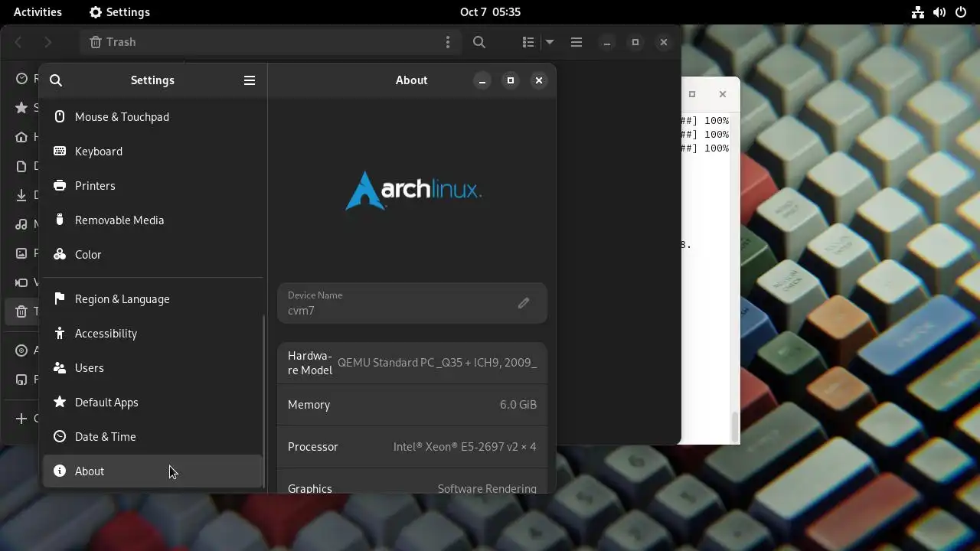This screenshot has width=980, height=551.
Task: Click the Processor Intel Xeon row
Action: 412,447
